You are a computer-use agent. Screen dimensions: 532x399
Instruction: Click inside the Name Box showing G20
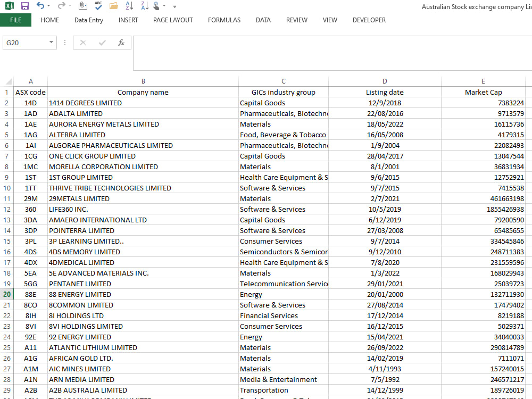26,43
